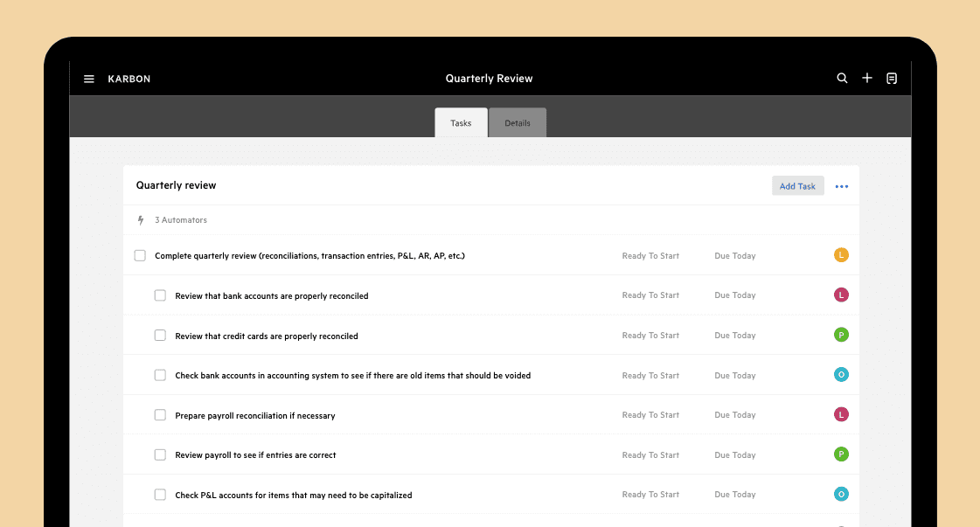Open task Prepare payroll reconciliation if necessary
Viewport: 980px width, 527px height.
pos(255,415)
